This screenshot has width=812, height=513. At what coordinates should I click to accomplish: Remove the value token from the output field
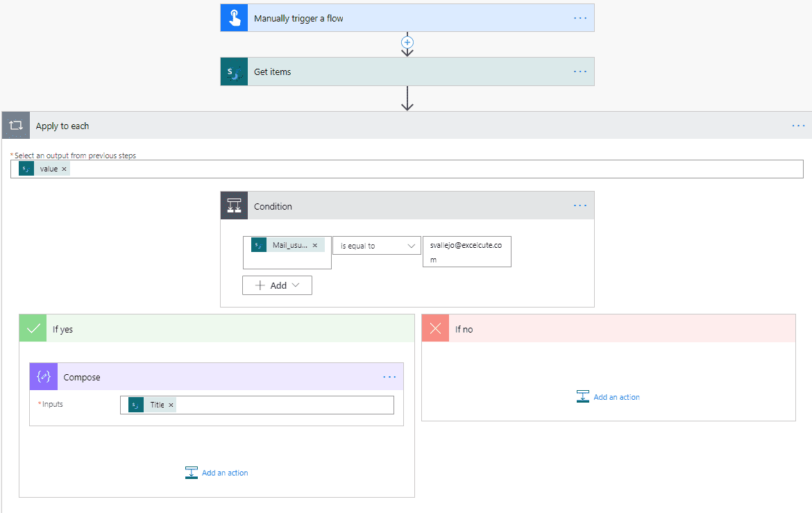pyautogui.click(x=64, y=168)
